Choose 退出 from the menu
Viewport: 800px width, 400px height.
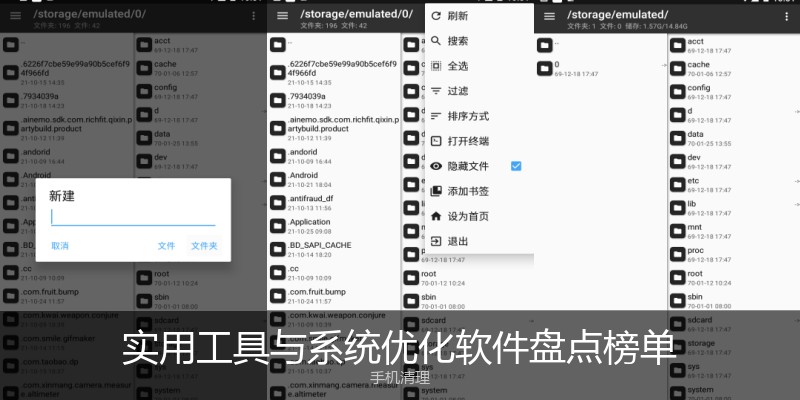479,241
